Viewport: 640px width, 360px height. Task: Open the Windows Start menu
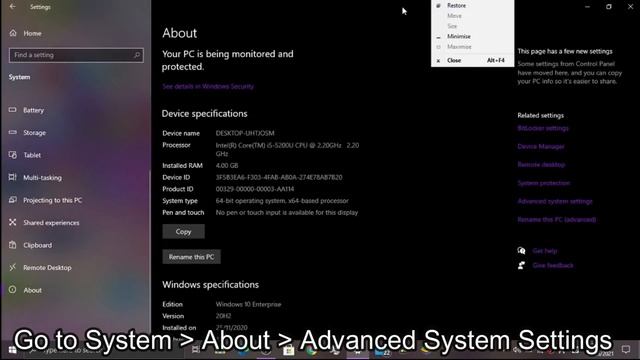12,350
